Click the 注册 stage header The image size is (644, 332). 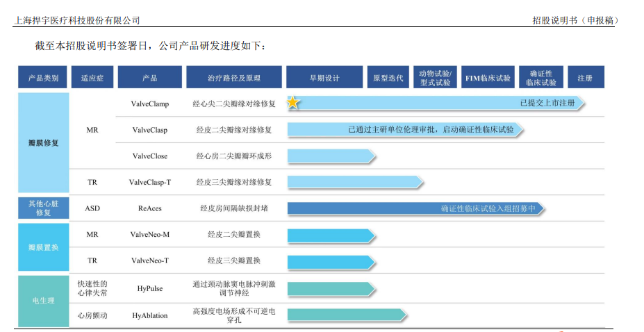586,77
